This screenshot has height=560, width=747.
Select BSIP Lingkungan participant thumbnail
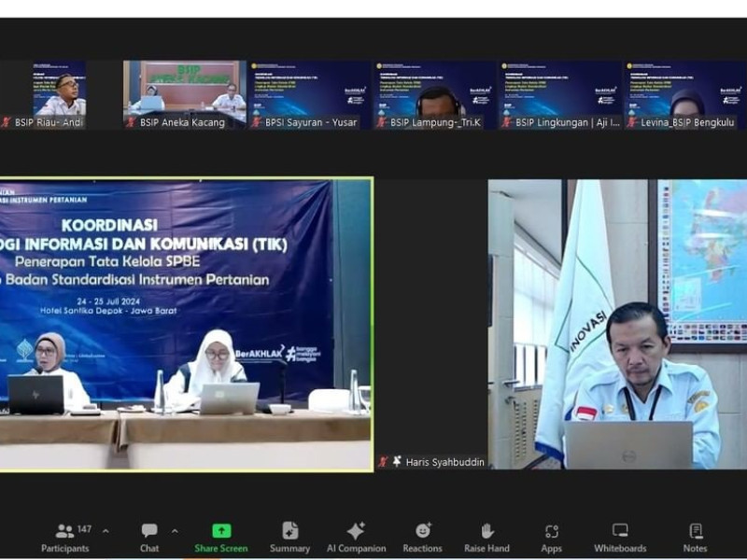coord(559,93)
